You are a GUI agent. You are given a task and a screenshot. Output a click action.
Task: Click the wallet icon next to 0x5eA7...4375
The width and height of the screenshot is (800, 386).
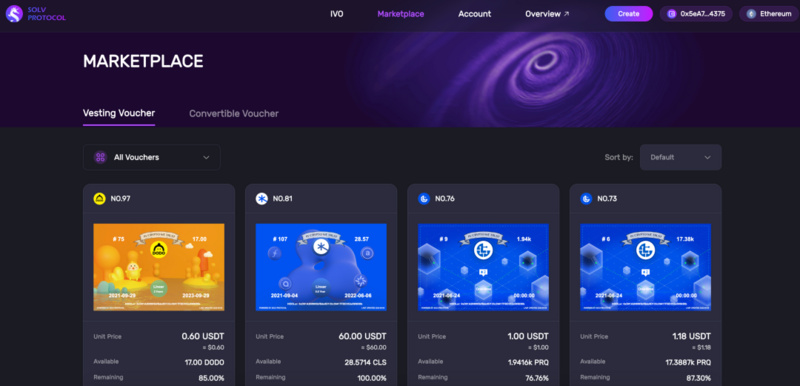point(671,14)
